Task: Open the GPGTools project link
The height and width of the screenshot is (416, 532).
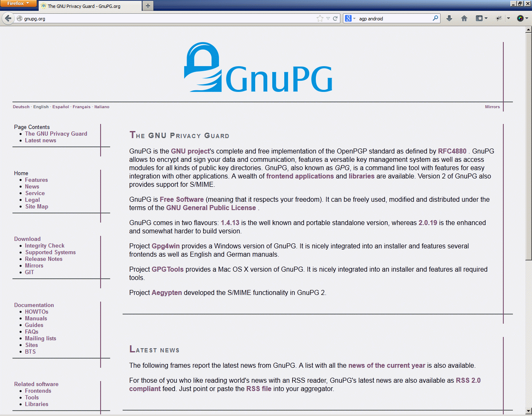Action: [x=167, y=270]
